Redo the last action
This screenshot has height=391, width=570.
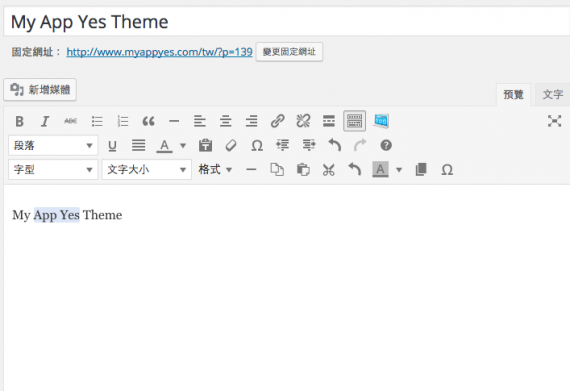coord(360,145)
